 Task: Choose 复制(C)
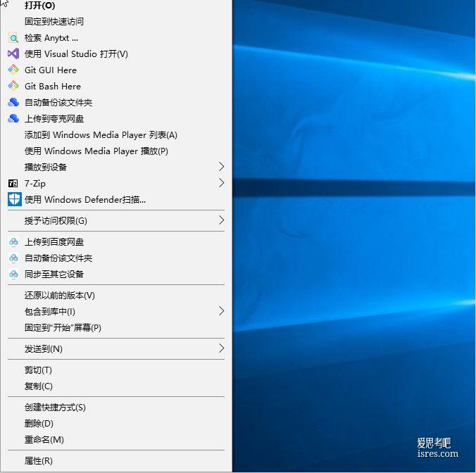pos(116,386)
